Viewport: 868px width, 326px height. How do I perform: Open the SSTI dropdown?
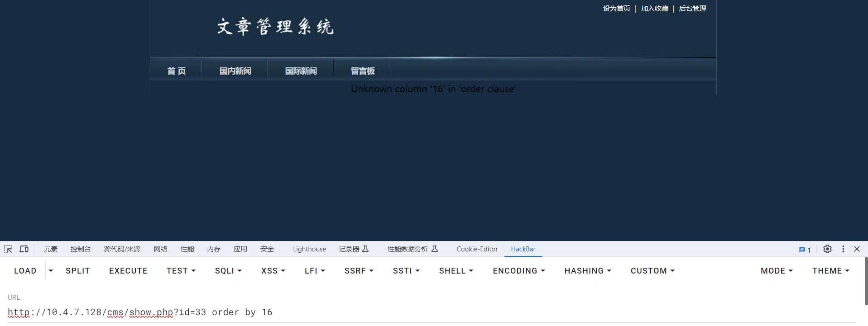pyautogui.click(x=406, y=271)
